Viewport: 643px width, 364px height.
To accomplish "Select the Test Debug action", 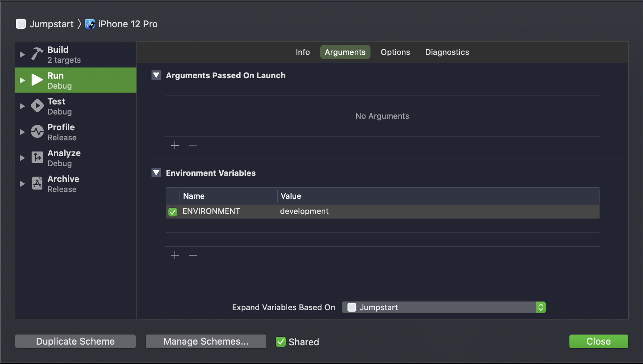I will [x=76, y=106].
